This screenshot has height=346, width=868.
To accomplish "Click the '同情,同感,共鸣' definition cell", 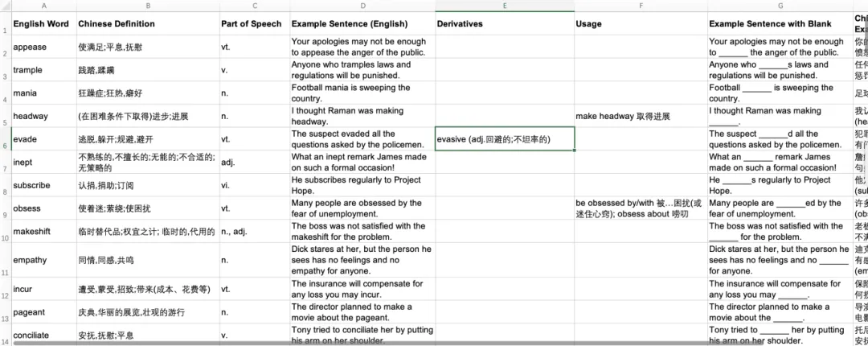I will [148, 260].
